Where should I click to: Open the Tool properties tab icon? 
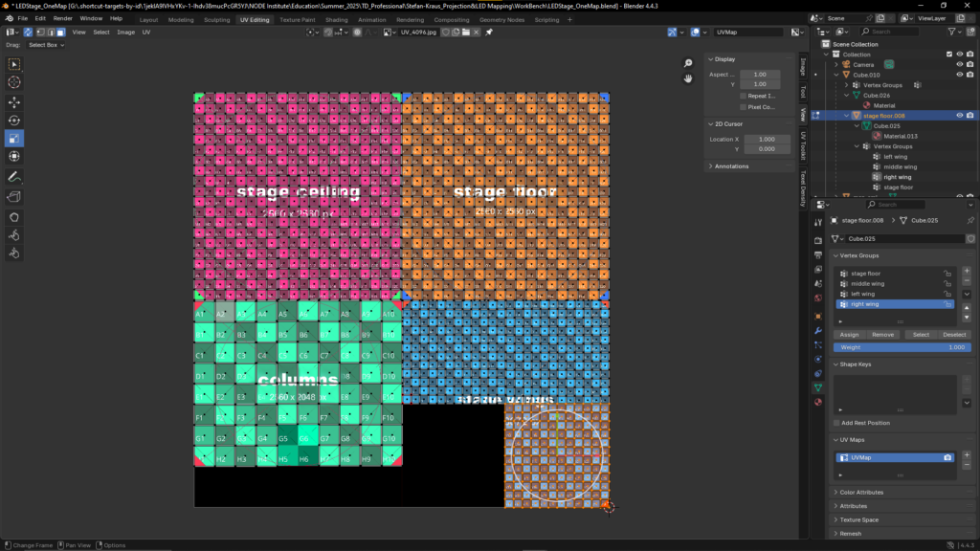click(818, 222)
